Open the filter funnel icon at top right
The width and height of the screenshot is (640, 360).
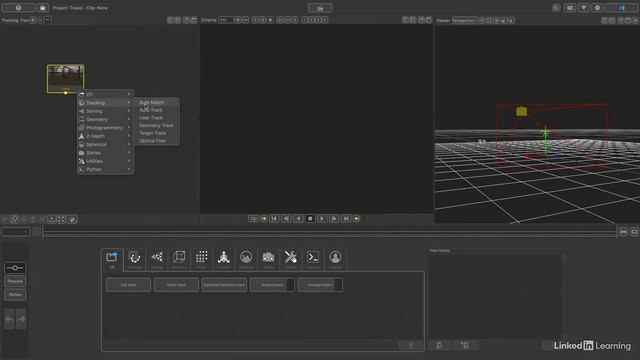584,8
